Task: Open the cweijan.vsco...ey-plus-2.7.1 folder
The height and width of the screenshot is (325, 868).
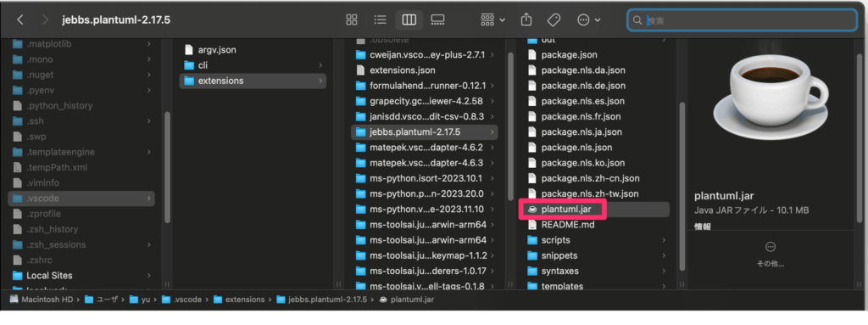Action: [425, 55]
